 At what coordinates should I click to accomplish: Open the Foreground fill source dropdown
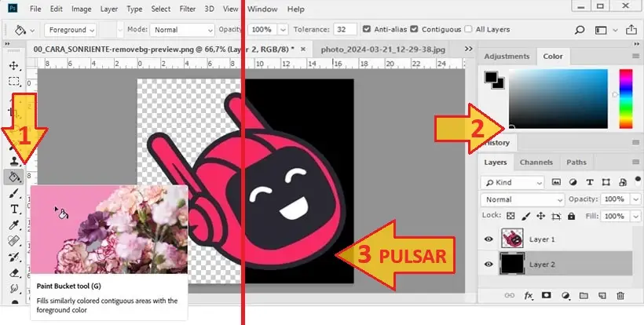click(x=70, y=30)
